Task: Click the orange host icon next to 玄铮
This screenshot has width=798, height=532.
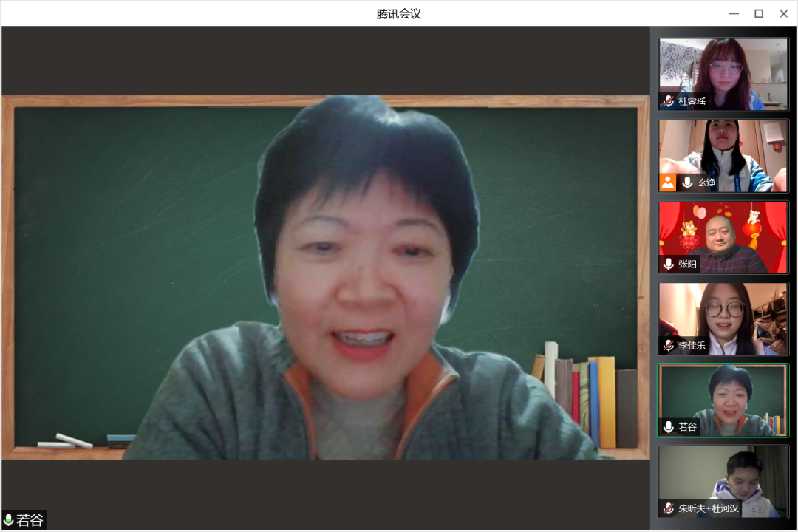Action: [668, 183]
